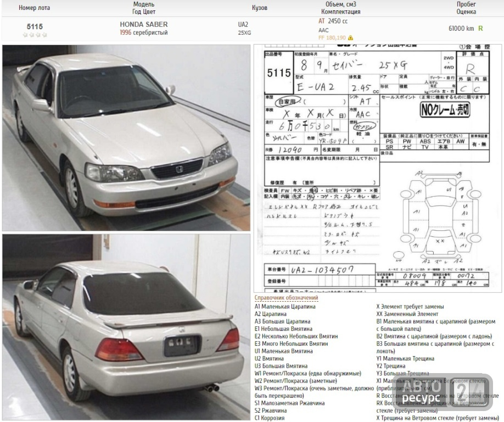Screen dimensions: 504x422
Task: Click legend entry 'A1 Маленькая Царапина'
Action: [x=285, y=307]
